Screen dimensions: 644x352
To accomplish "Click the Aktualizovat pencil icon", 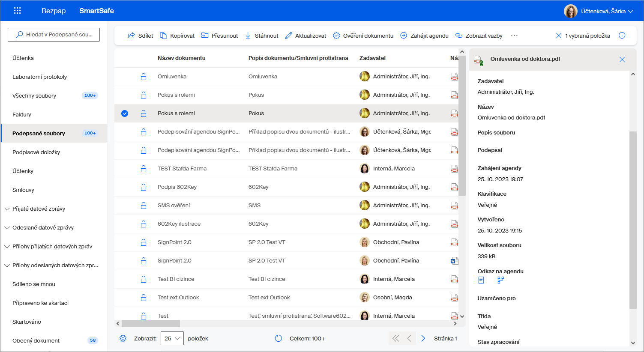I will [x=288, y=36].
